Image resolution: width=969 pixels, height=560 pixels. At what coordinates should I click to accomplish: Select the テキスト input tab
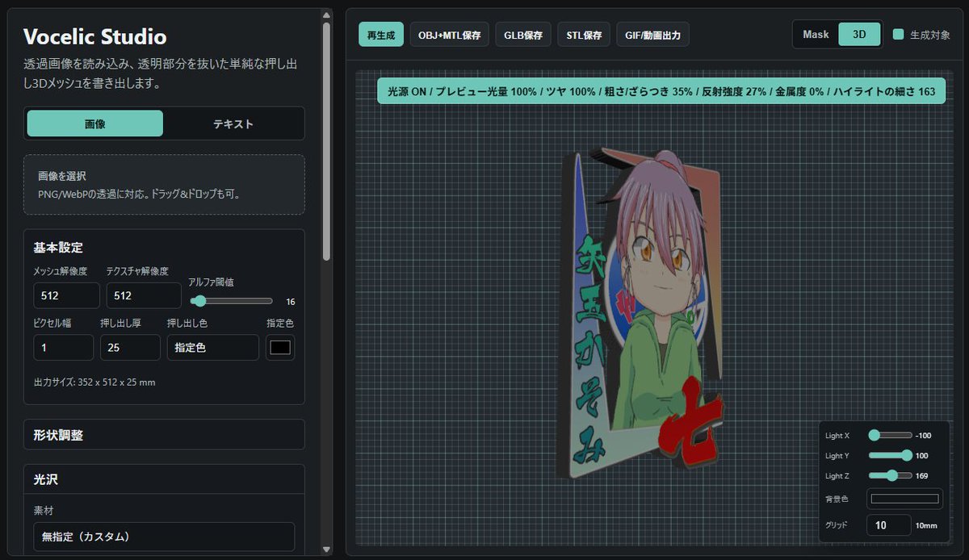(x=233, y=123)
